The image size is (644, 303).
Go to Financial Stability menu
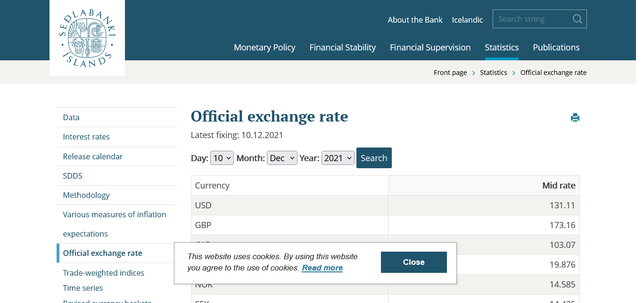tap(342, 47)
